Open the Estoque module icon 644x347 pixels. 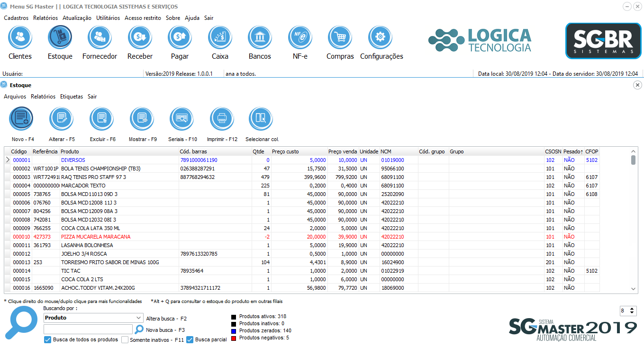click(60, 37)
